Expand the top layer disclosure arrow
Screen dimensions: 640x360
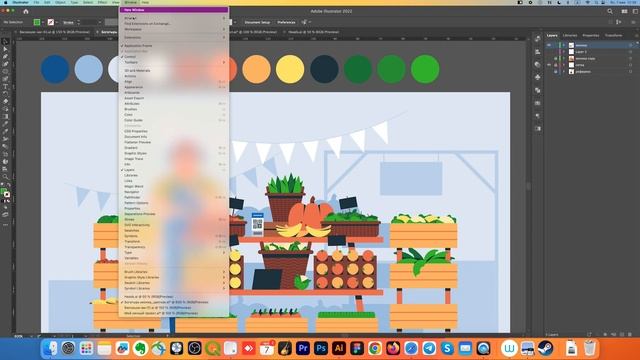tap(564, 45)
